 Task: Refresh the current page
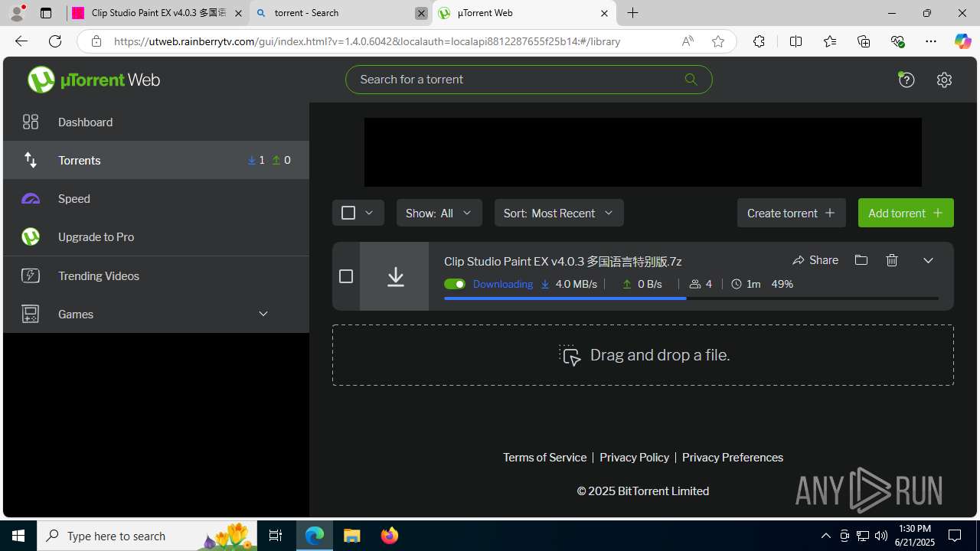[55, 41]
